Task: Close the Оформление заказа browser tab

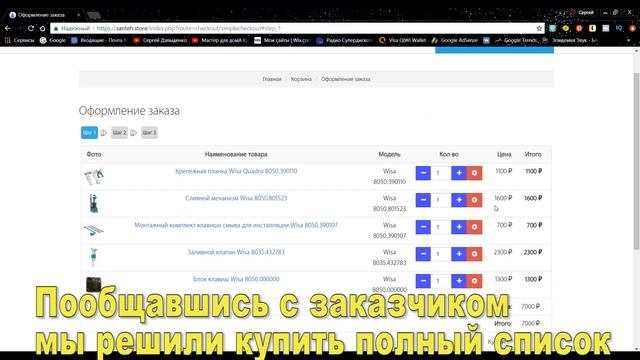Action: [x=78, y=15]
